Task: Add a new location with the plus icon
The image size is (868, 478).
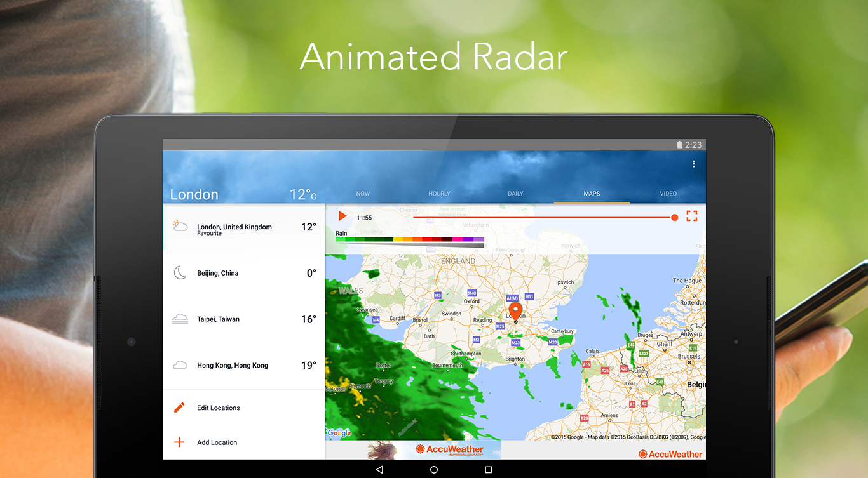Action: 180,442
